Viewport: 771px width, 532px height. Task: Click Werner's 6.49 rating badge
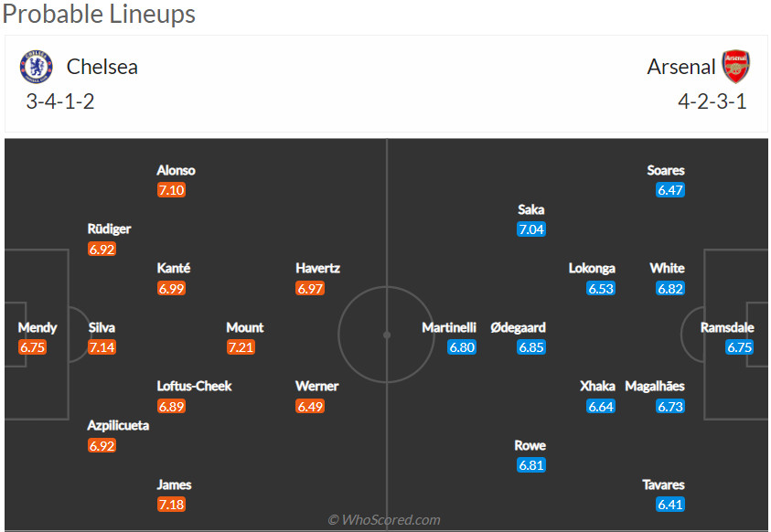(310, 406)
